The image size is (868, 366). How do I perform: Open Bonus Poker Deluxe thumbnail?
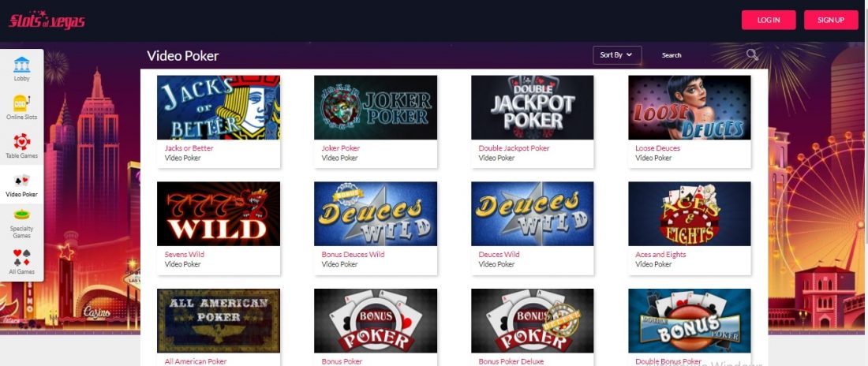532,320
